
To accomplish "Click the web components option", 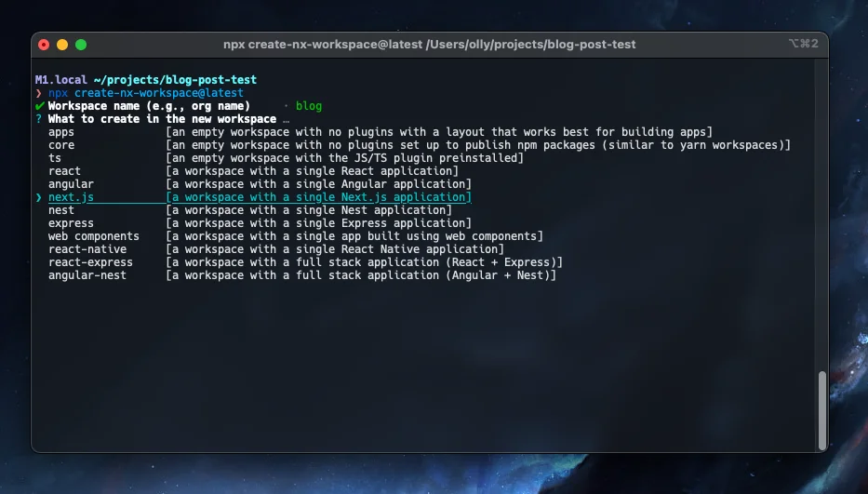I will (x=93, y=236).
